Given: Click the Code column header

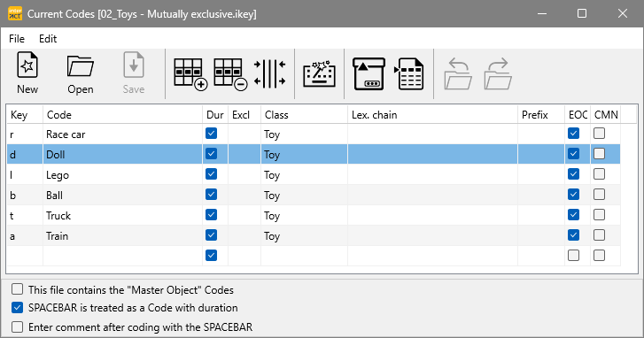Looking at the screenshot, I should 123,114.
